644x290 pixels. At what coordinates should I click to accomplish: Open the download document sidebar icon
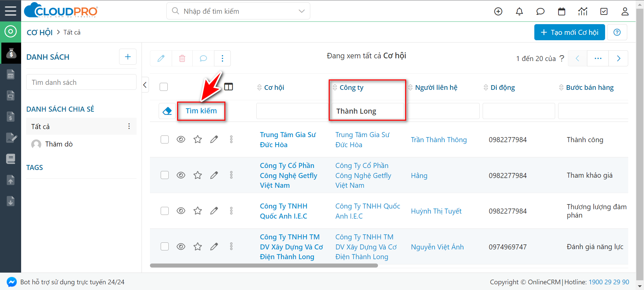[x=11, y=201]
